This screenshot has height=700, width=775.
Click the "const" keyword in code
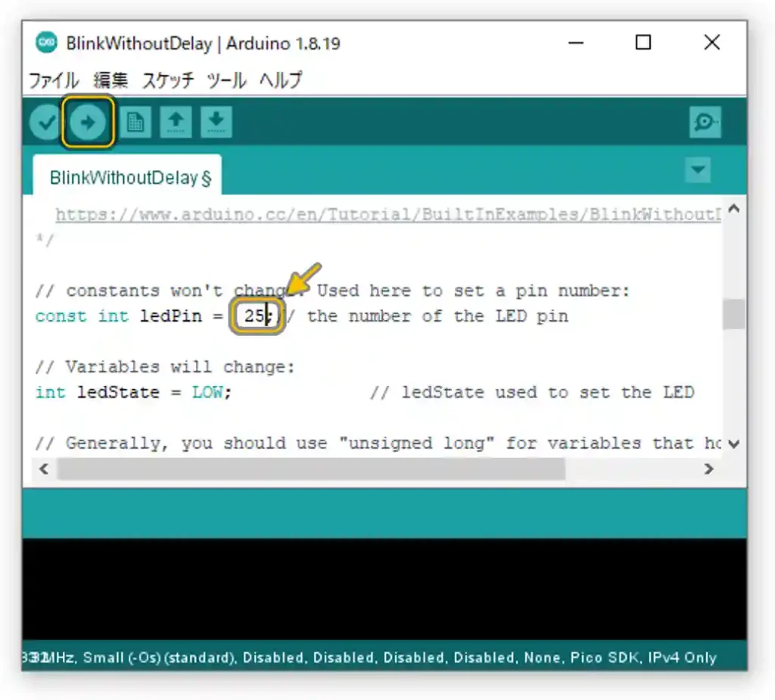61,316
